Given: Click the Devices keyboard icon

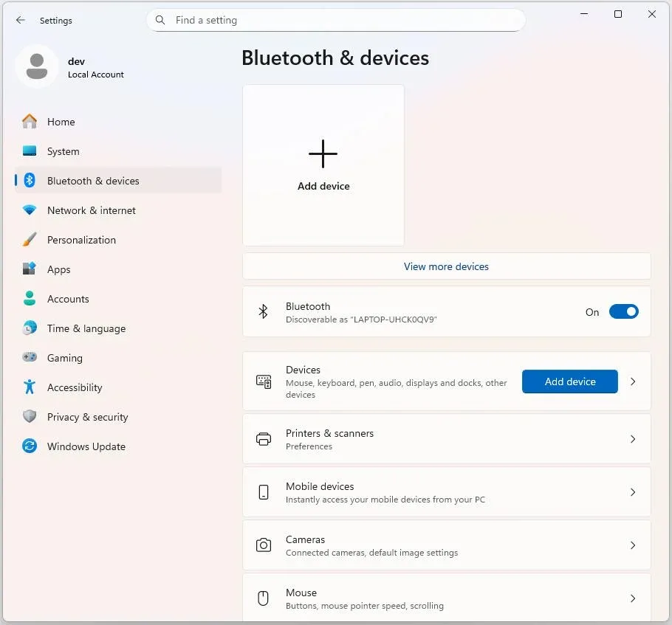Looking at the screenshot, I should (x=264, y=381).
